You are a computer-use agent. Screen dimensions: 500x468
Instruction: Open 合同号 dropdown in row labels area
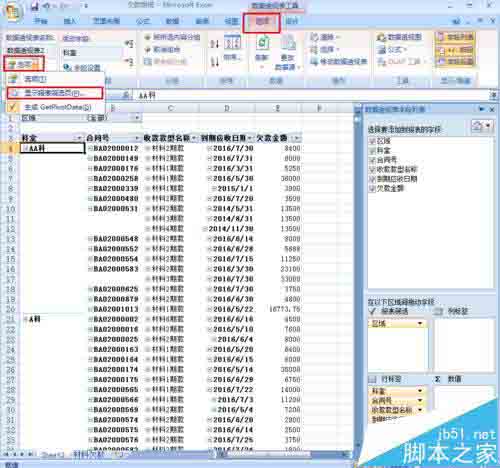[420, 400]
